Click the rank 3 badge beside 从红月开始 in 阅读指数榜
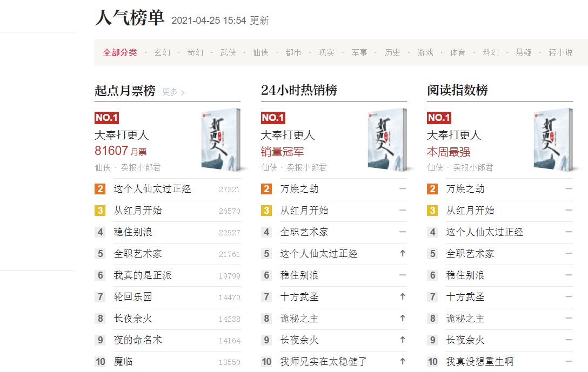 [x=431, y=210]
